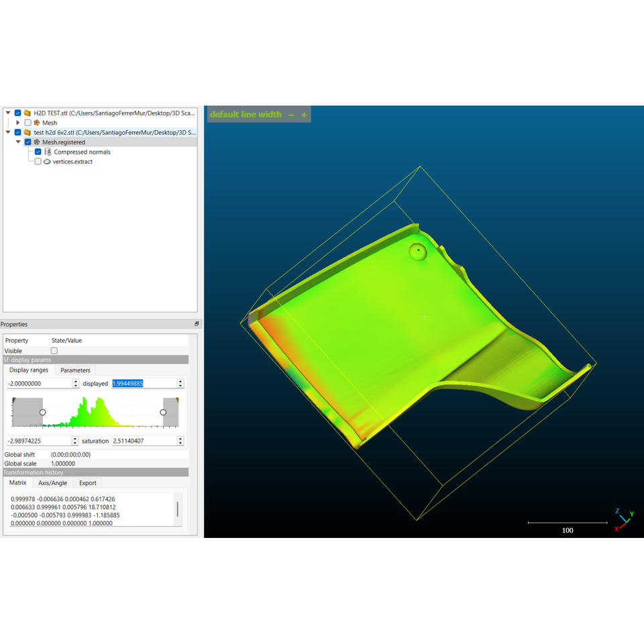Increase default line width with plus
This screenshot has height=644, width=644.
point(305,115)
